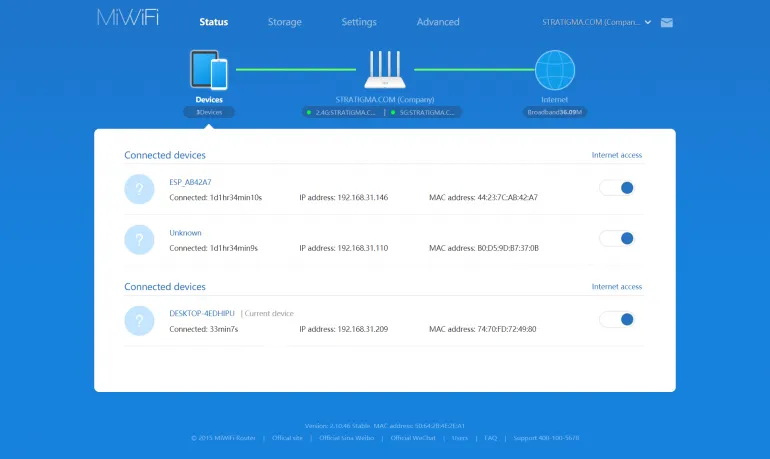Click the 2.4G STRATIGMA network badge
The image size is (770, 459).
341,113
